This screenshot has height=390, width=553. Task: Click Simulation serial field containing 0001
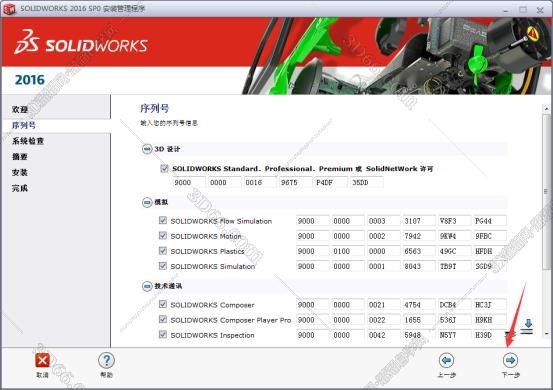pos(384,266)
